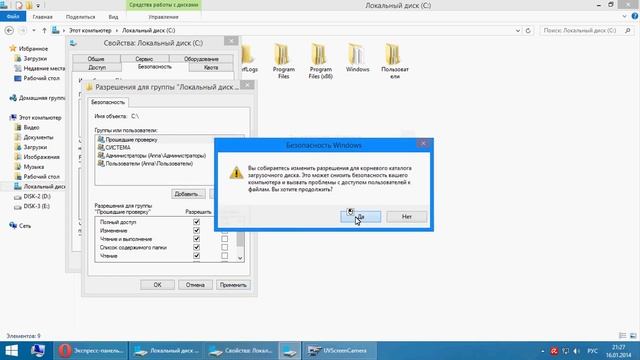Select the СИСТЕМА group entry
The height and width of the screenshot is (360, 640).
(118, 148)
